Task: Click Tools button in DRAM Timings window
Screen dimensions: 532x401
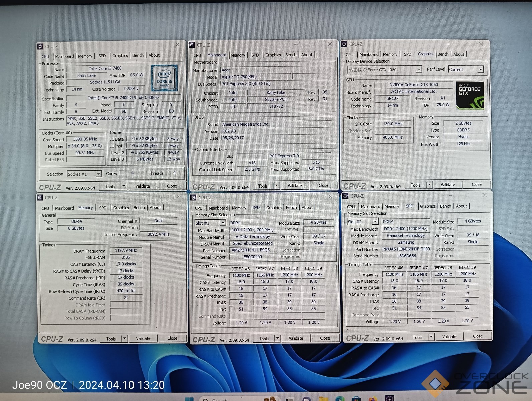Action: [x=111, y=339]
